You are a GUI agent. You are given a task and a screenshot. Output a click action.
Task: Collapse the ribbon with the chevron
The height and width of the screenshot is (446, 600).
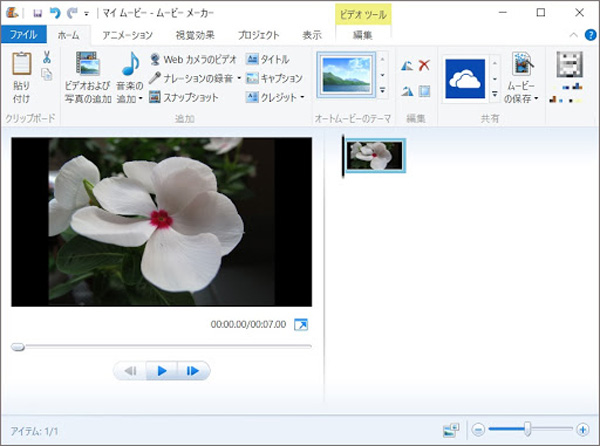click(x=573, y=35)
